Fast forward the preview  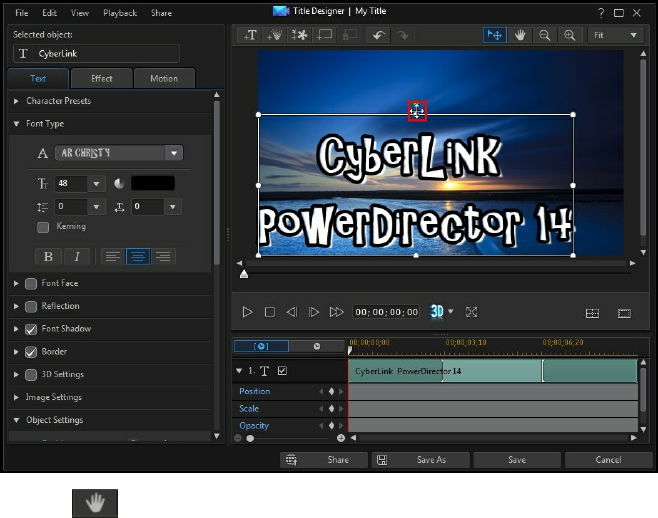click(x=336, y=312)
